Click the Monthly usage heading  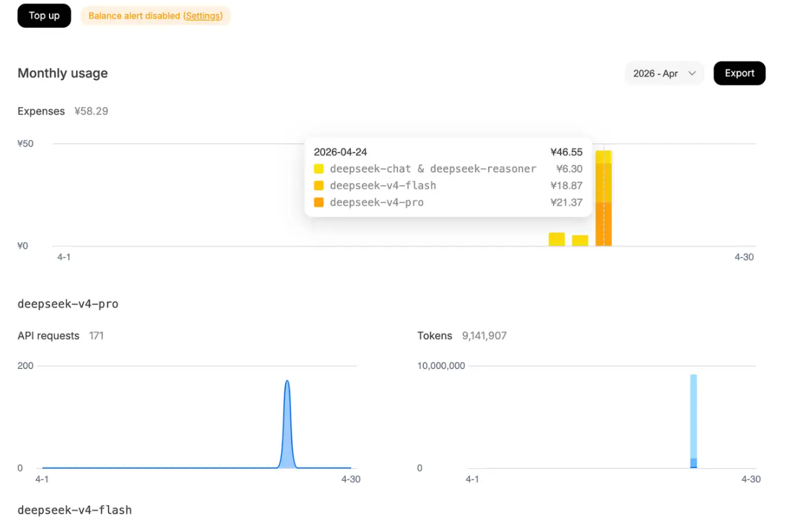click(x=63, y=73)
